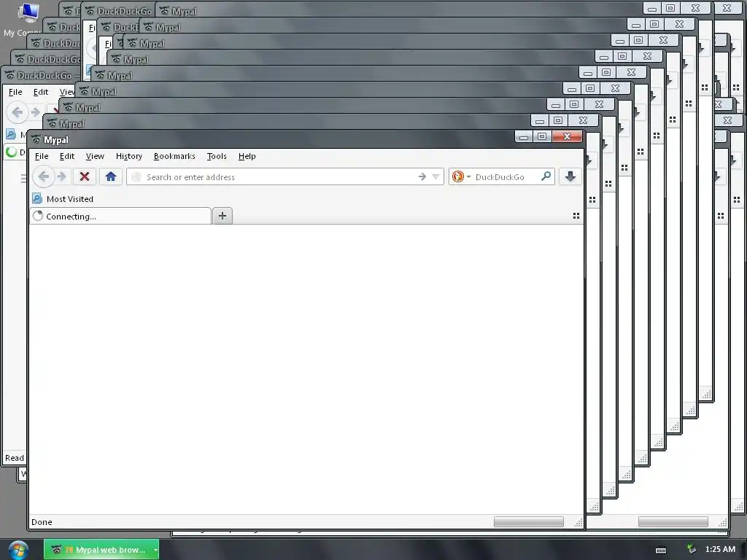This screenshot has height=560, width=747.
Task: Open Edit menu in leftmost DuckDuckGo window
Action: [41, 92]
